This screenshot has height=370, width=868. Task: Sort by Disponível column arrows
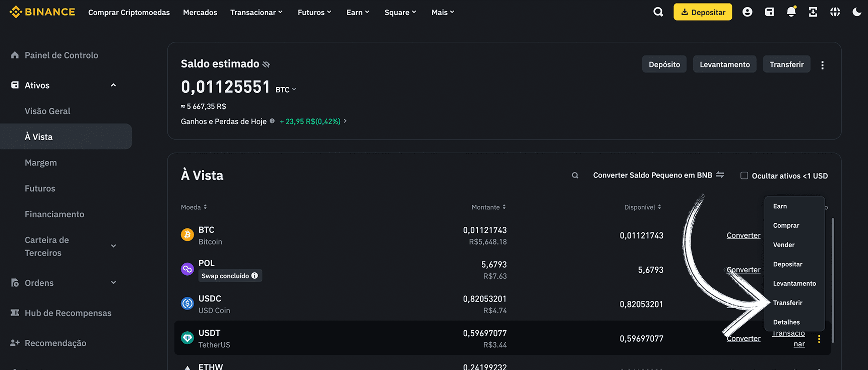tap(659, 207)
